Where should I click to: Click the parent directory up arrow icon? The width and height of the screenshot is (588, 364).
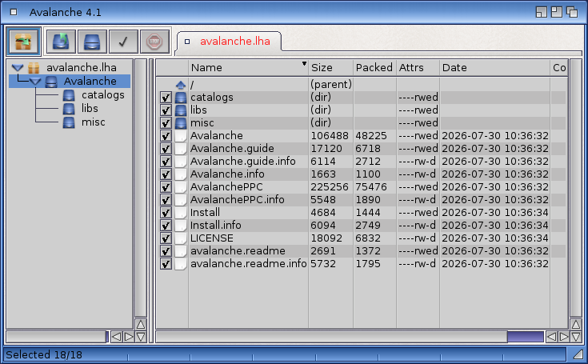click(181, 85)
